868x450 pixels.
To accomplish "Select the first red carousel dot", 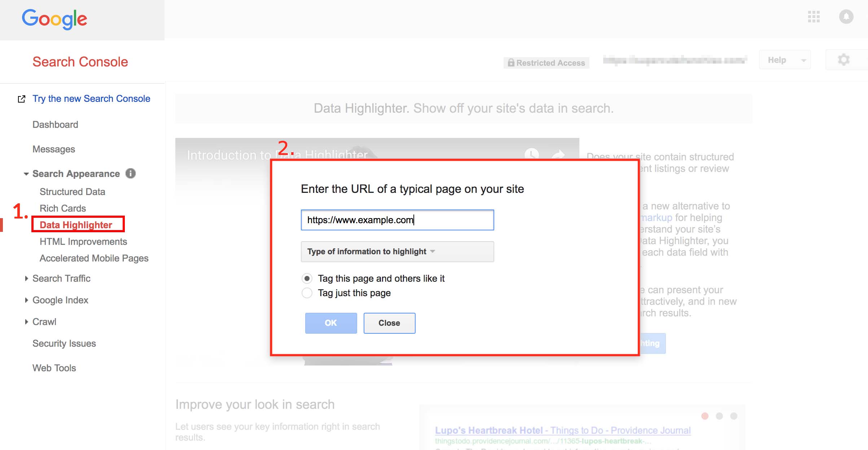I will click(705, 416).
